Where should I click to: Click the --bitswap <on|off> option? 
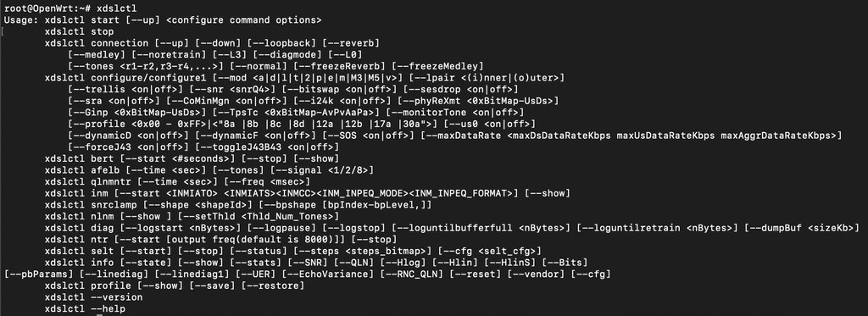339,89
